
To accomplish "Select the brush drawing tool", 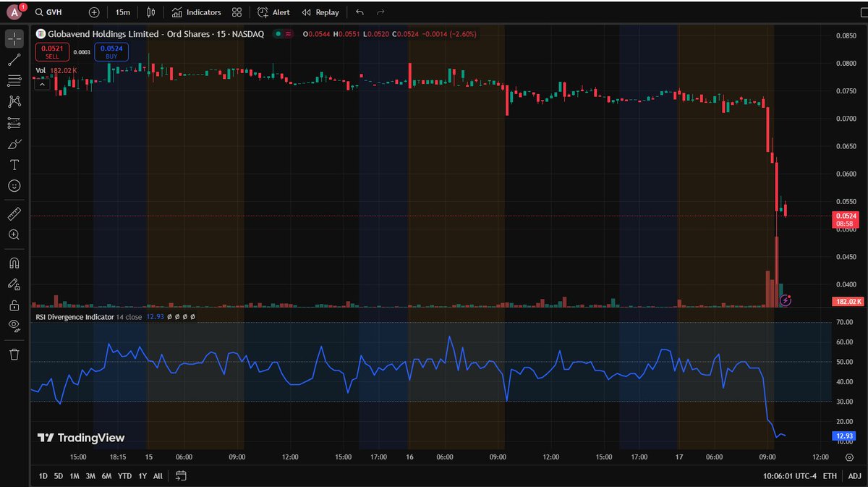I will coord(14,143).
